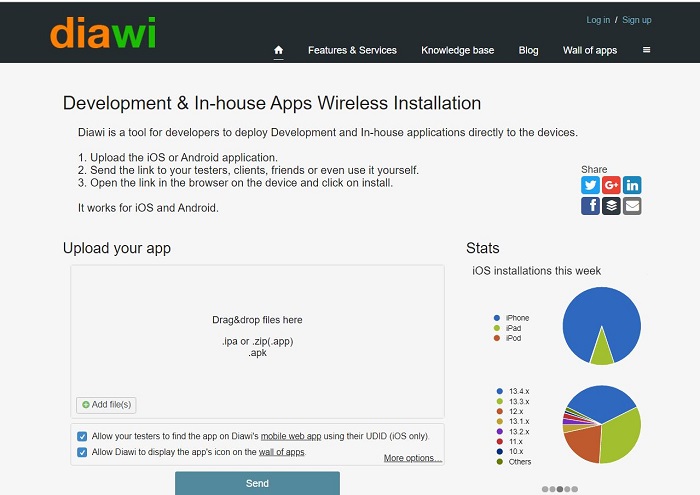
Task: Expand More options
Action: click(x=412, y=458)
